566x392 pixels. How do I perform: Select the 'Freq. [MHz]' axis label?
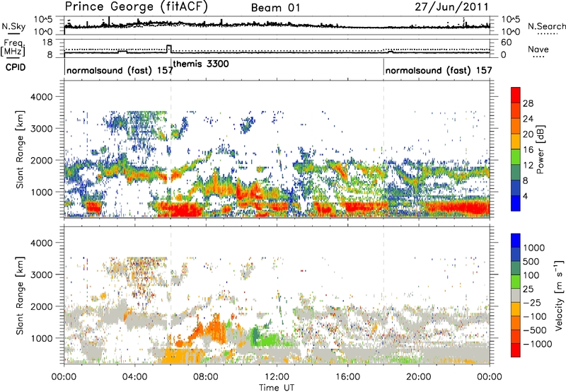coord(13,47)
